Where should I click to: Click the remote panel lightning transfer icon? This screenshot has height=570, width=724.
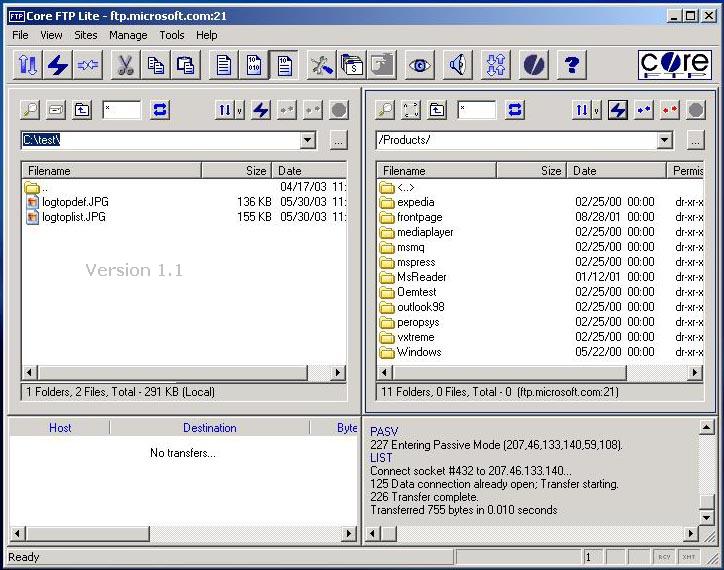617,110
